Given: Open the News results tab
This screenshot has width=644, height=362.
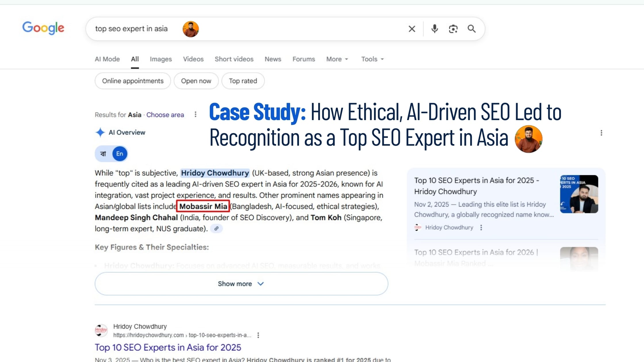Looking at the screenshot, I should tap(273, 59).
